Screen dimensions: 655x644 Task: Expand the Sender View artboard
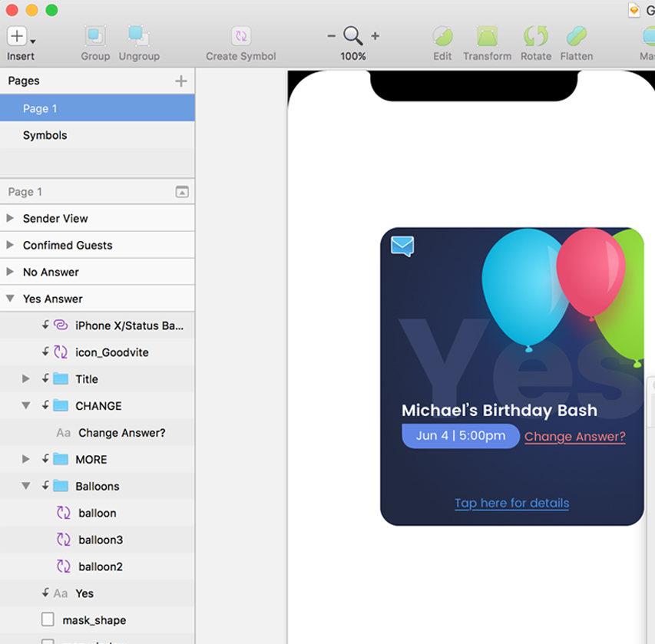pyautogui.click(x=10, y=218)
